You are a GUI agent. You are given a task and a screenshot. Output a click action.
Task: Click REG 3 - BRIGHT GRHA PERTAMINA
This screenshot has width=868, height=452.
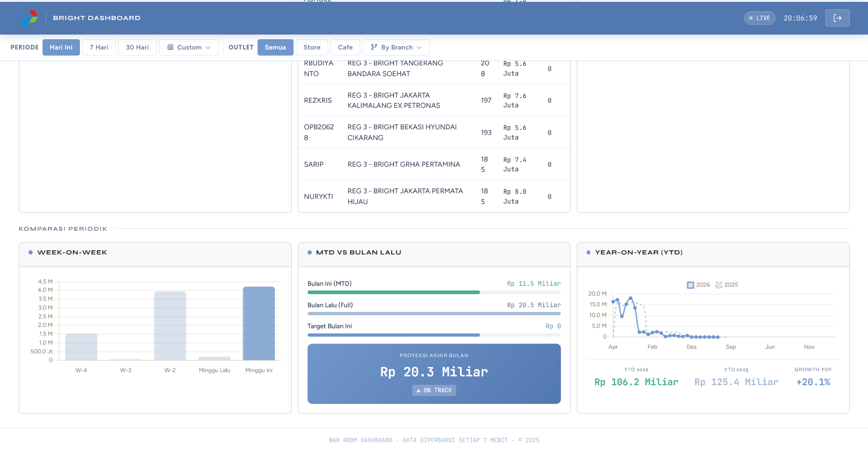(404, 164)
